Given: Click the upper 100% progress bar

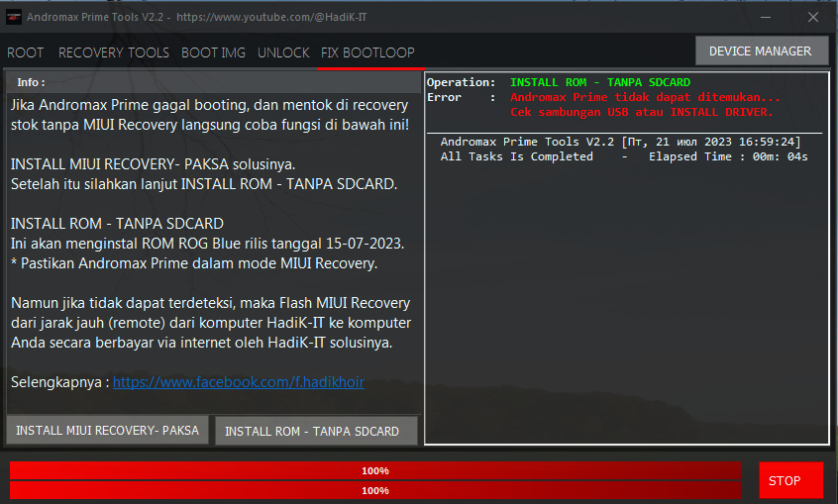Looking at the screenshot, I should tap(375, 471).
